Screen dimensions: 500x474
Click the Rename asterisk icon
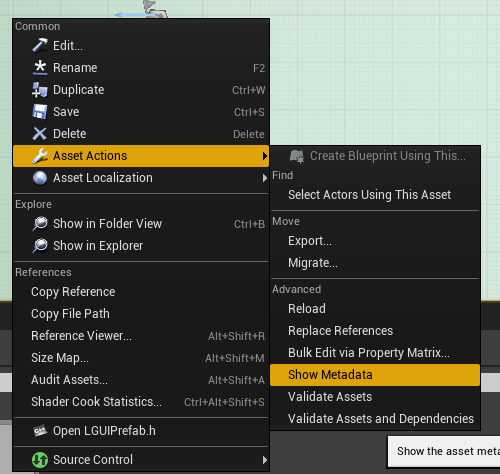tap(40, 67)
